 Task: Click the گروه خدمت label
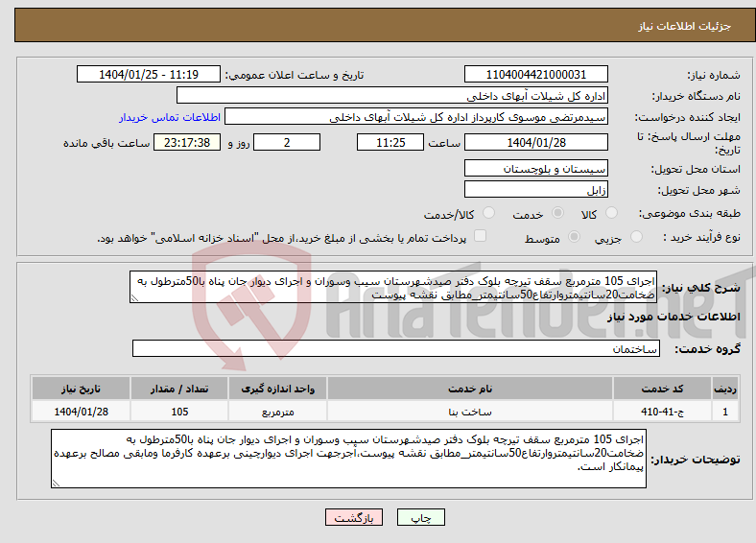tap(707, 348)
